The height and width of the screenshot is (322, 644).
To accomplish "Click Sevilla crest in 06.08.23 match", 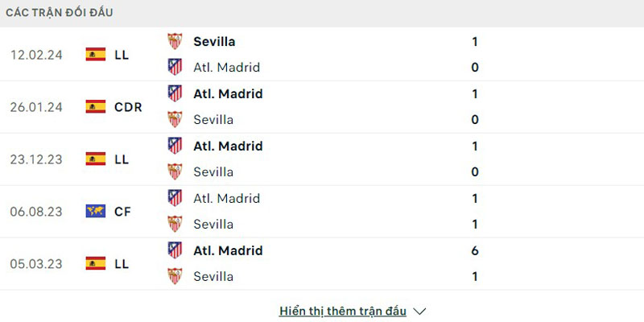I will pyautogui.click(x=175, y=224).
